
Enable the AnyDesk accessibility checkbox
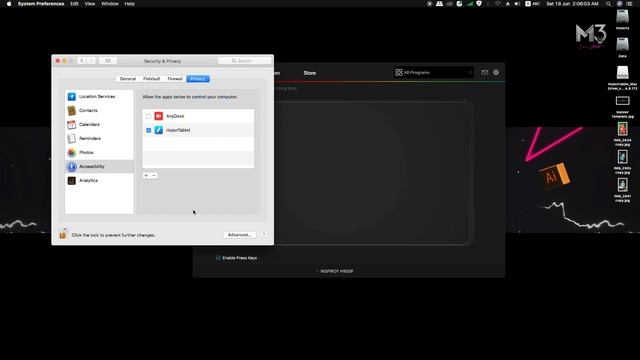[x=149, y=116]
